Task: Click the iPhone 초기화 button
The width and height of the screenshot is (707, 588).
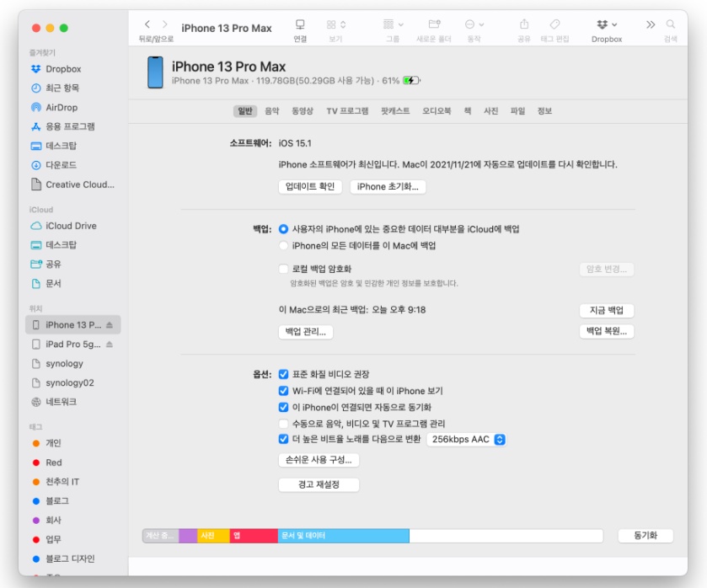Action: coord(388,187)
